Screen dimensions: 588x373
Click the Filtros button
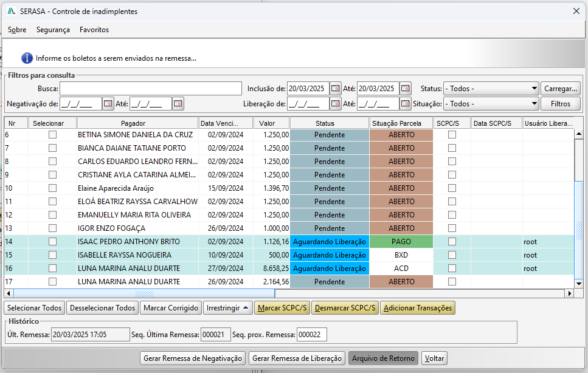561,104
